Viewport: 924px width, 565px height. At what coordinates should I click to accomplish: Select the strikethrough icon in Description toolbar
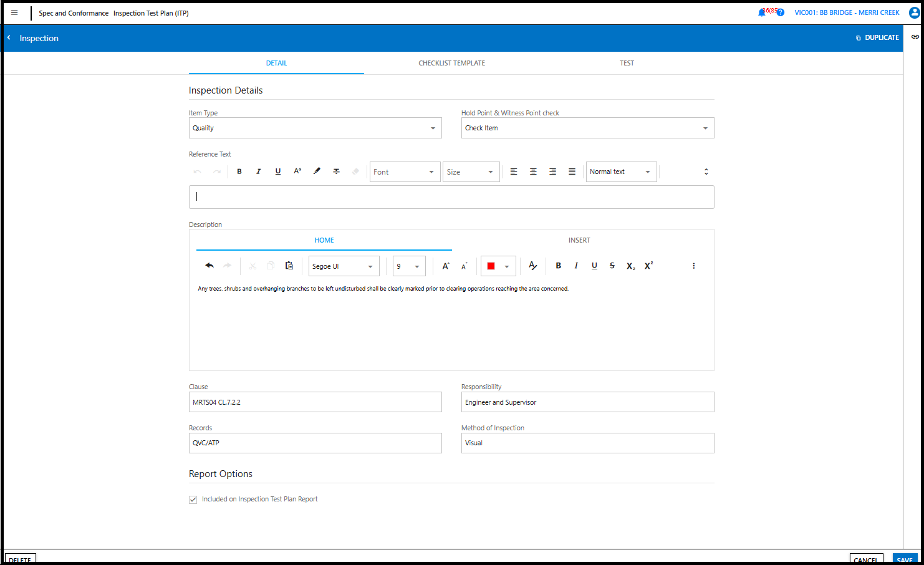click(612, 265)
